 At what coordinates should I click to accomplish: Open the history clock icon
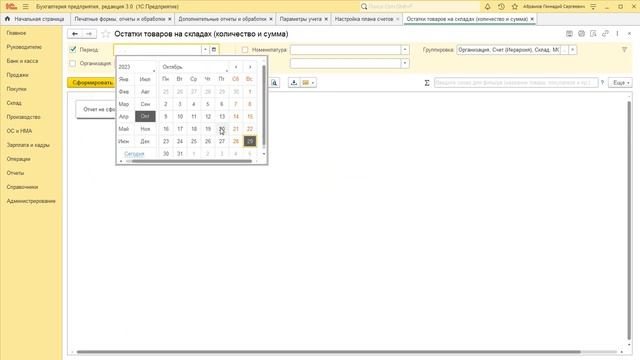501,7
